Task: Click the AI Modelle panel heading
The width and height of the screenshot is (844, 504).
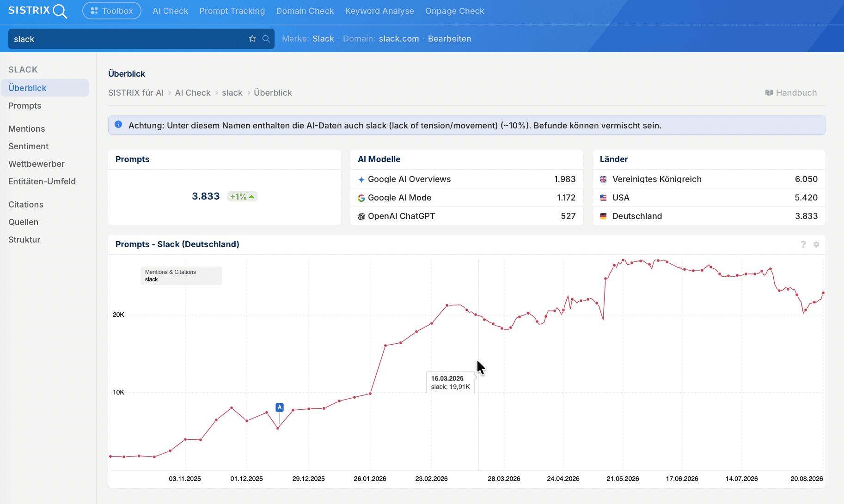Action: [379, 159]
